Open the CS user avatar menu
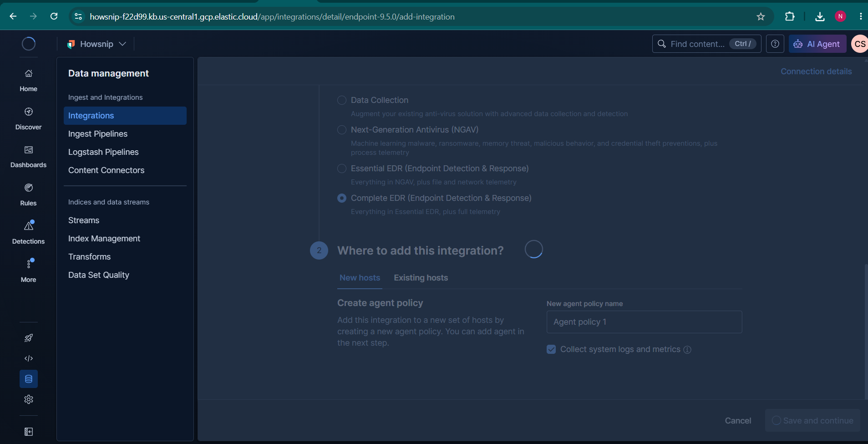Screen dimensions: 868x444 860,44
